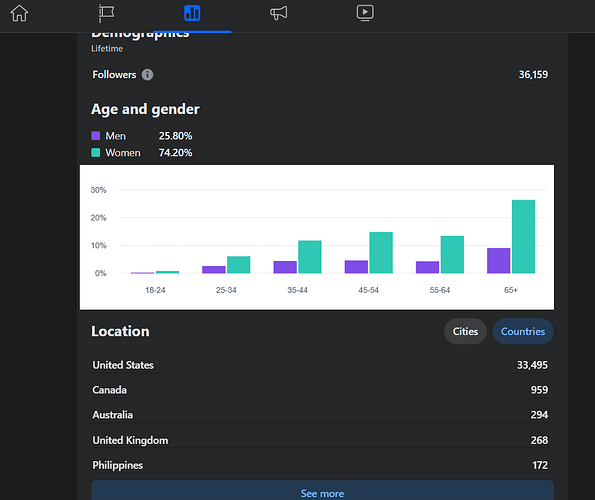Open the Video play icon
The image size is (595, 500).
coord(365,13)
